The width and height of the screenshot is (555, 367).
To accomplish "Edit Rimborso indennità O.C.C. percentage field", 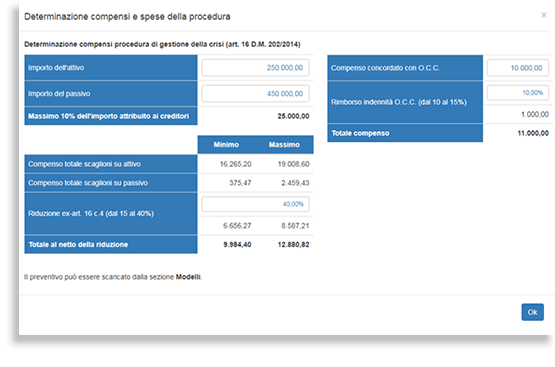I will pyautogui.click(x=517, y=93).
